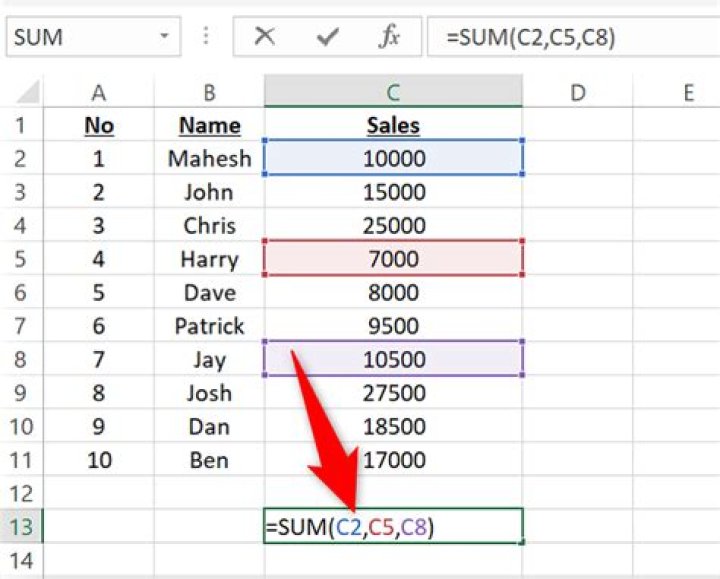Open the Insert Function fx dialog

point(389,37)
